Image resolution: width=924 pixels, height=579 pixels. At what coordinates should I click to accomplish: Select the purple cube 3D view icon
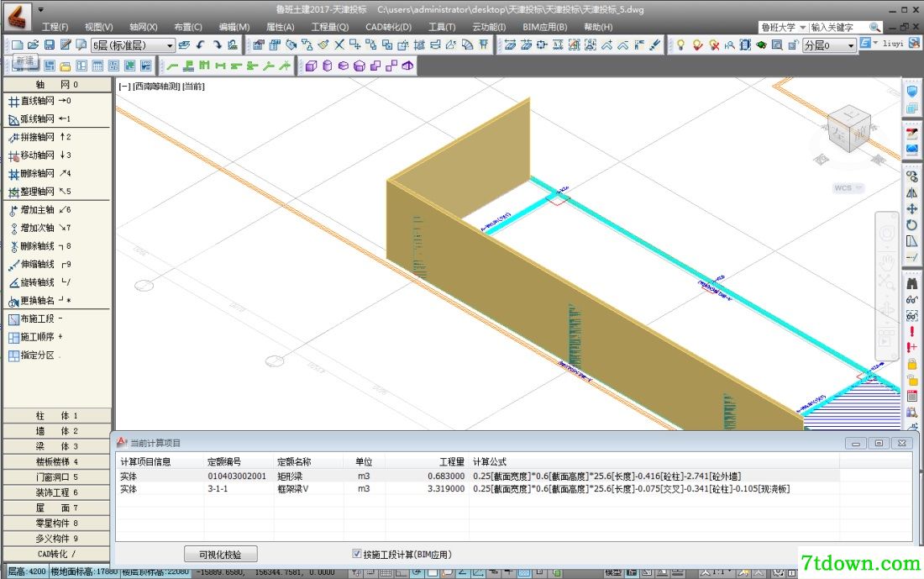tap(311, 66)
